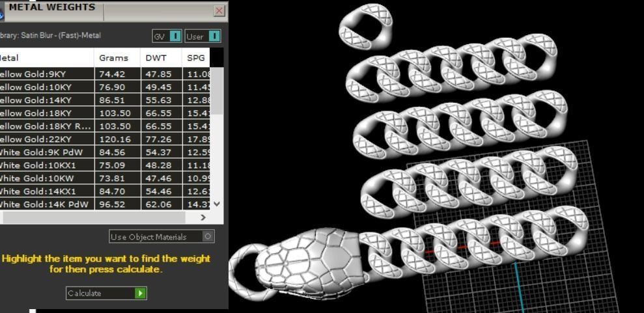This screenshot has height=313, width=644.
Task: Click the horizontal scrollbar thumb
Action: point(93,218)
